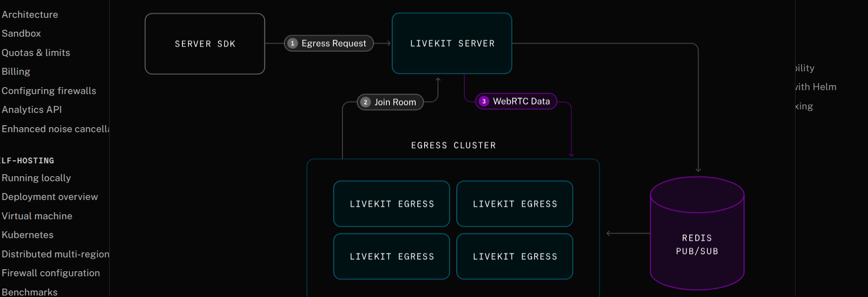Open Enhanced noise cancellation link
The image size is (868, 297).
coord(55,129)
